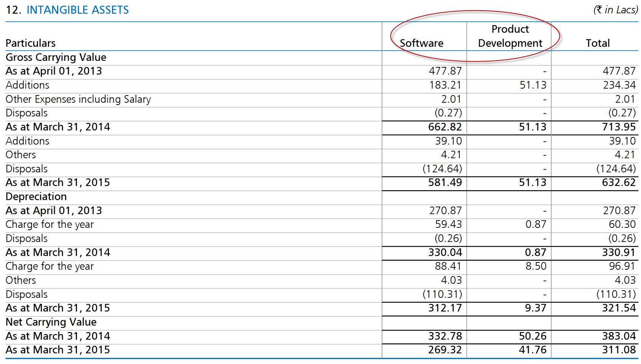Select net Product Development value 41.76
Screen dimensions: 641x364
coord(532,350)
